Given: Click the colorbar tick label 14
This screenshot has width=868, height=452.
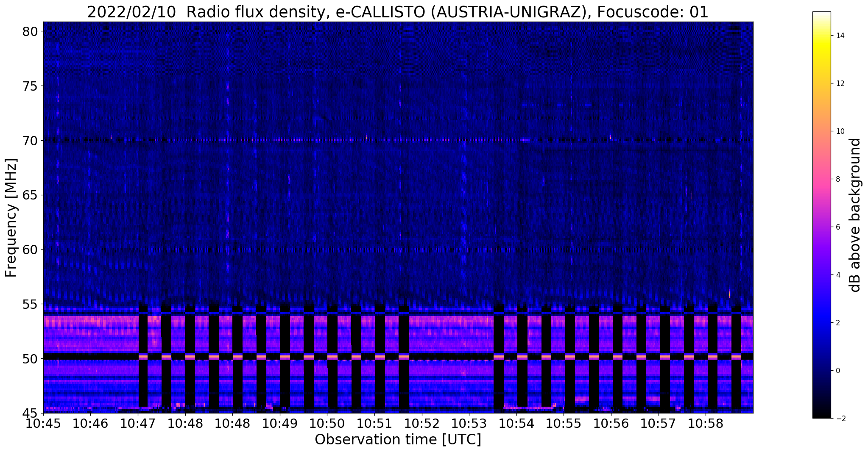Looking at the screenshot, I should click(840, 36).
